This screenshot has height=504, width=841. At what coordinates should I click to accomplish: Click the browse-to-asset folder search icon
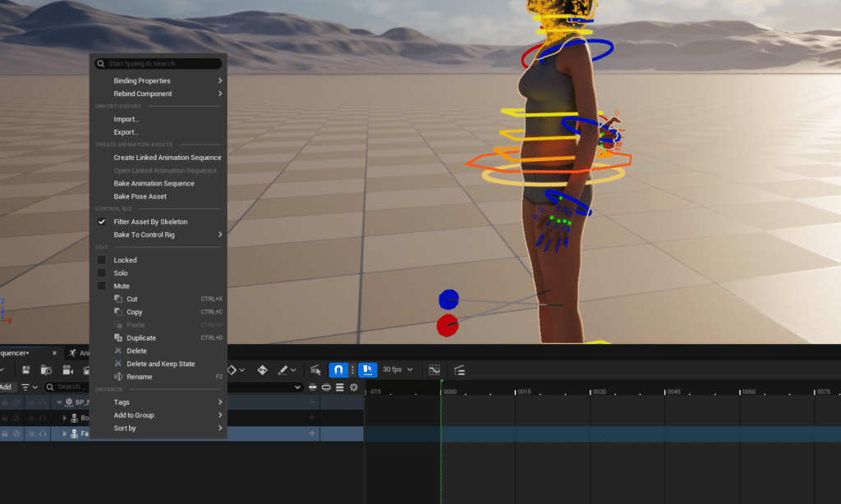click(x=46, y=370)
